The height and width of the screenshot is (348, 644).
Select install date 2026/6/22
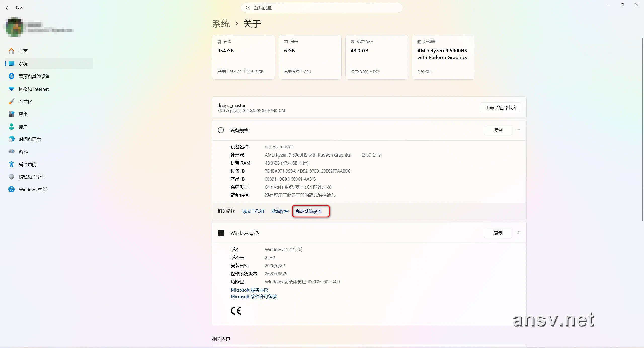[275, 266]
